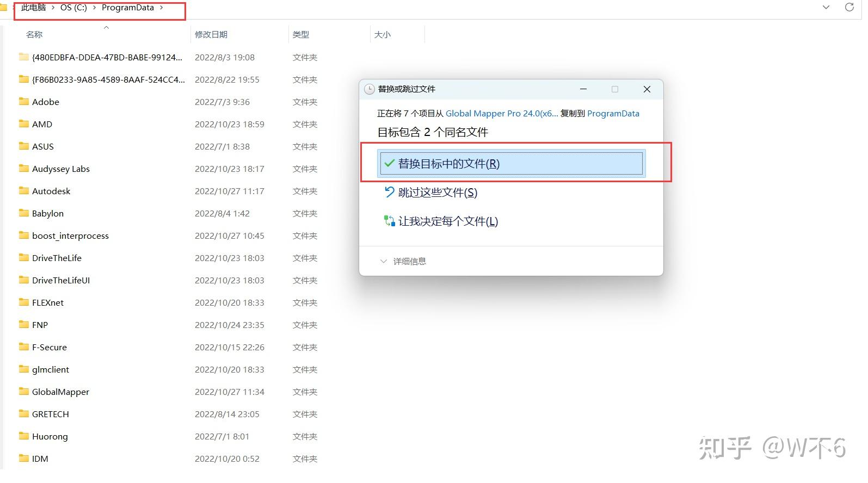Click ProgramData in the address breadcrumb

[x=128, y=8]
